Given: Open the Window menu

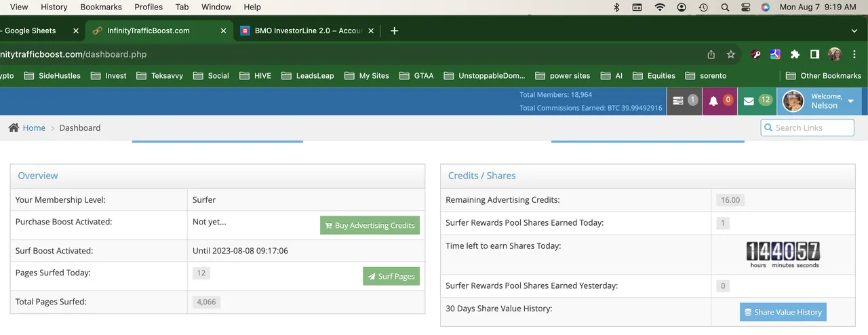Looking at the screenshot, I should (216, 7).
